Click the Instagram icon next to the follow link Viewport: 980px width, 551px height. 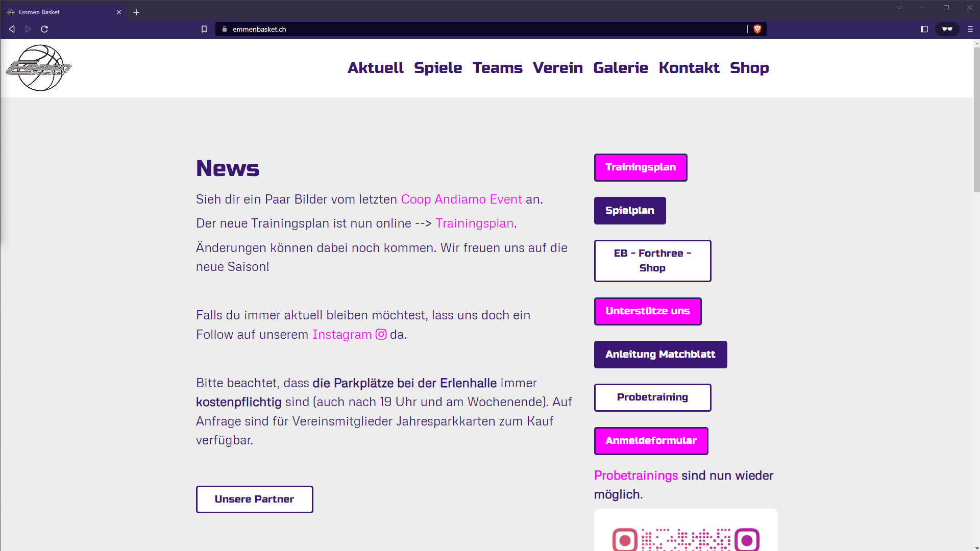tap(381, 335)
